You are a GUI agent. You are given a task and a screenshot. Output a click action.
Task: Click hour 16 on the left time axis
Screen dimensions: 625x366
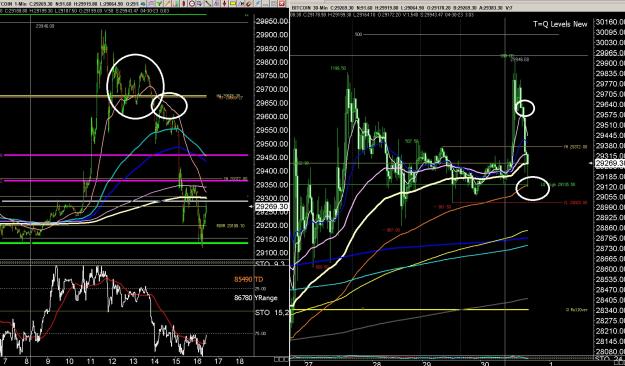point(197,362)
